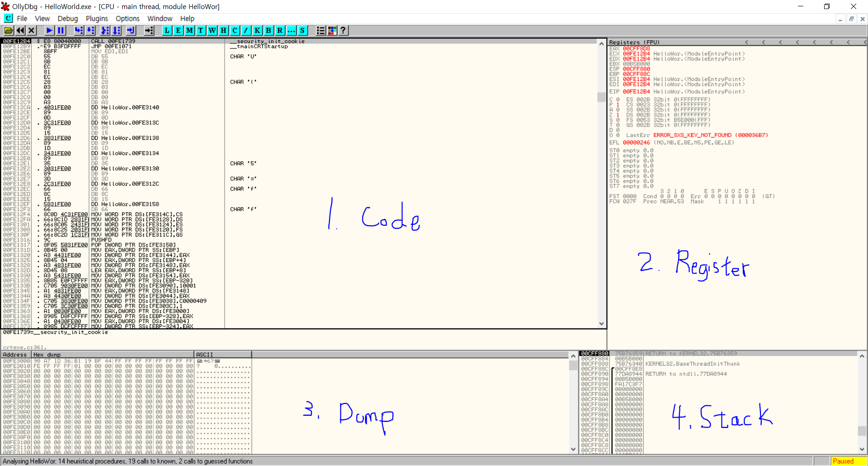Image resolution: width=868 pixels, height=466 pixels.
Task: Open Breakpoints window with B button
Action: point(269,30)
